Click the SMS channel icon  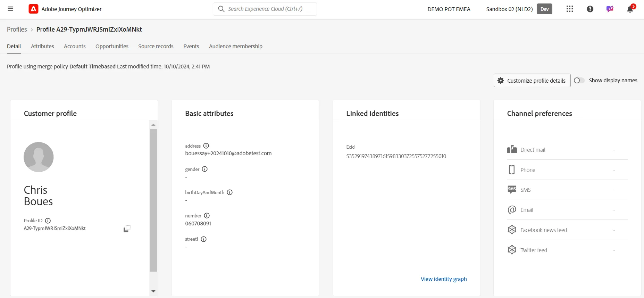pos(512,190)
